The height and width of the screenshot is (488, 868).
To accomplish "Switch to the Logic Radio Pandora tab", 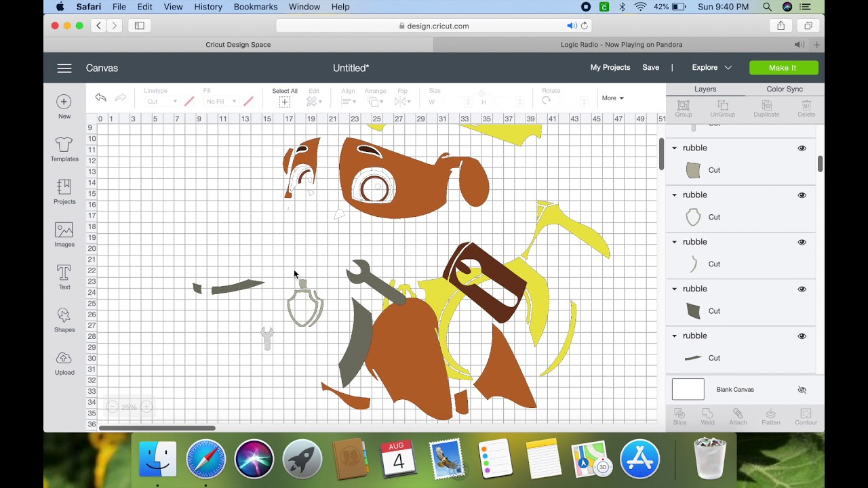I will 621,45.
